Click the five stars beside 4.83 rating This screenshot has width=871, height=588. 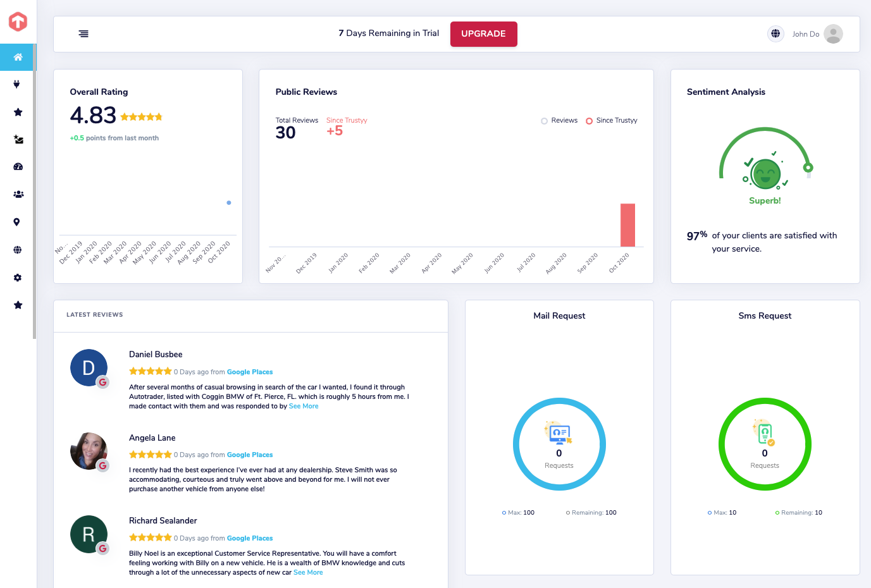click(141, 117)
